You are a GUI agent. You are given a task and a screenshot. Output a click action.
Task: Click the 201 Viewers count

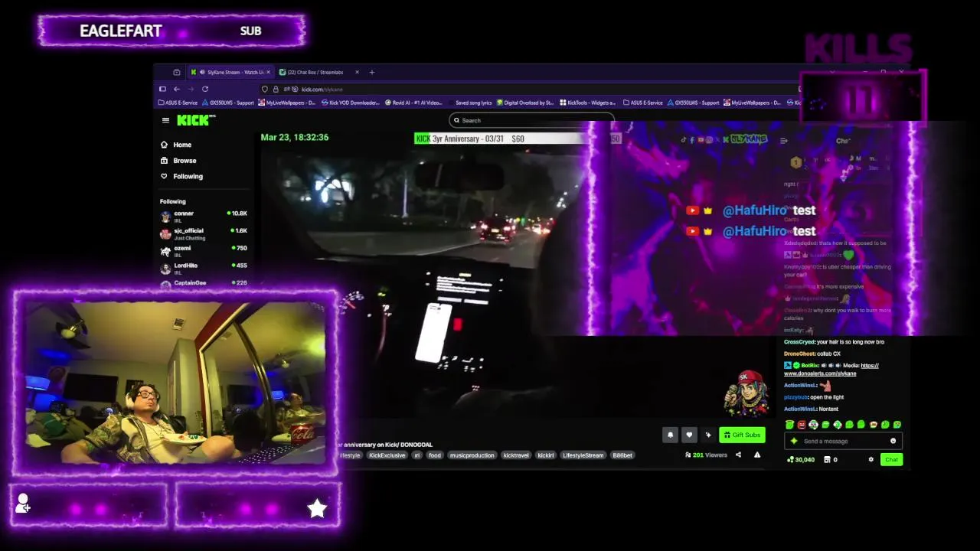pyautogui.click(x=706, y=455)
